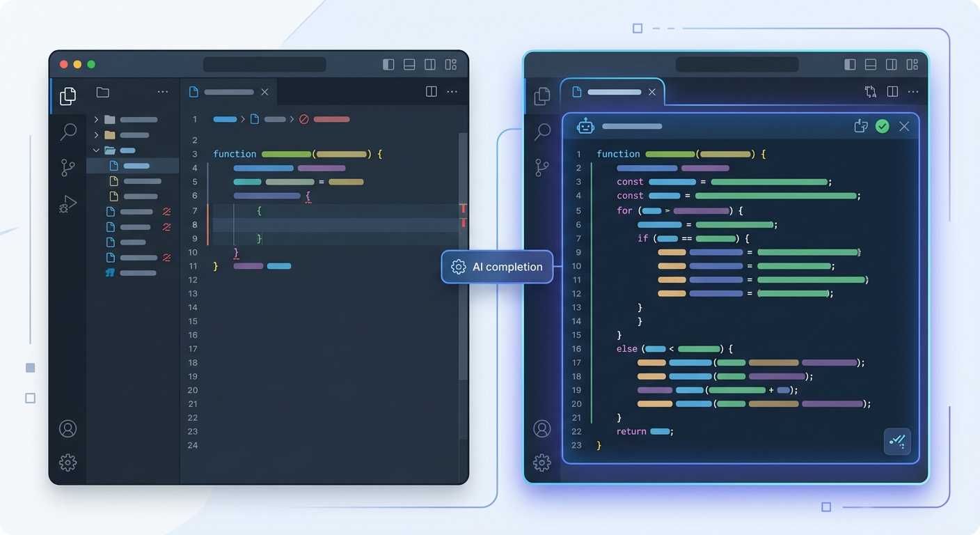Toggle the primary sidebar in the left window's title bar

388,65
